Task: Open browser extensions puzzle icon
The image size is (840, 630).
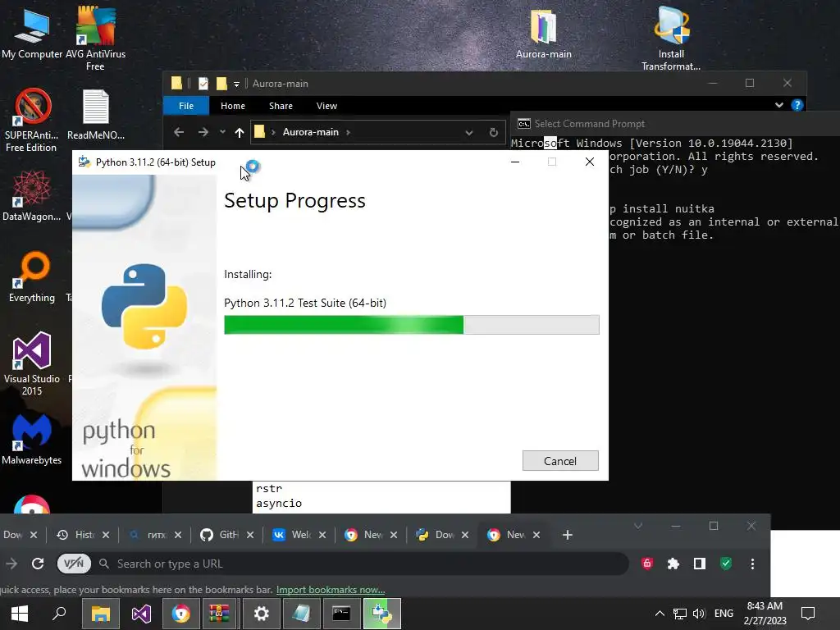Action: tap(673, 564)
